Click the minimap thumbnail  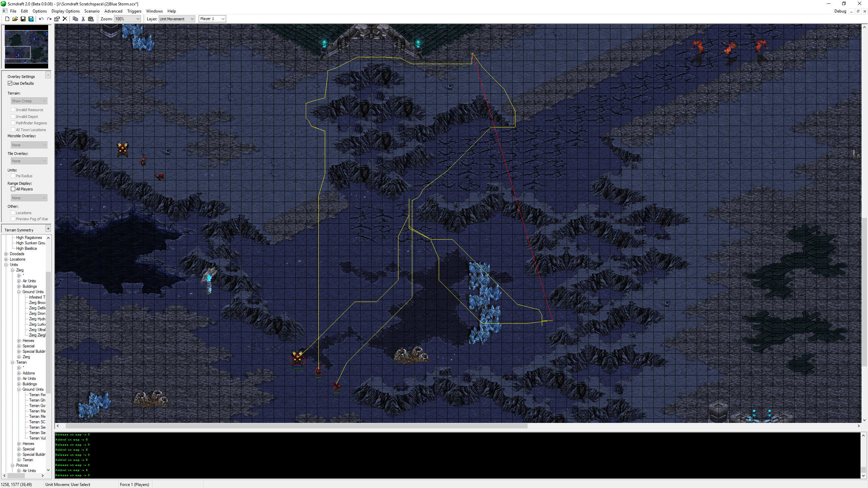(x=26, y=47)
